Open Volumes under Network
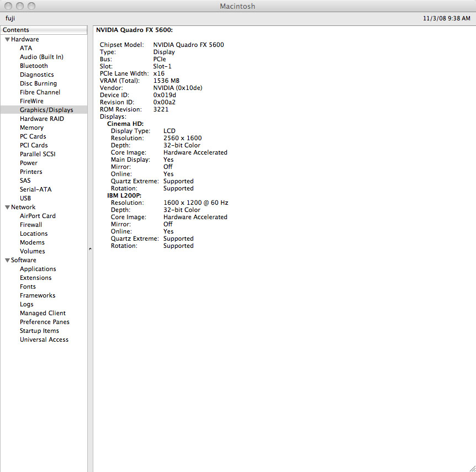 [32, 251]
